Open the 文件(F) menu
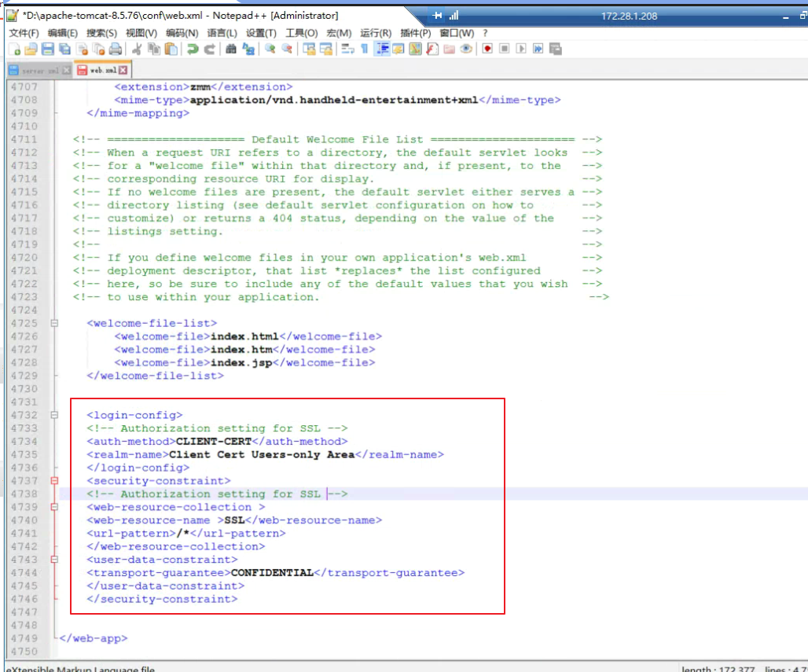808x672 pixels. click(x=24, y=33)
